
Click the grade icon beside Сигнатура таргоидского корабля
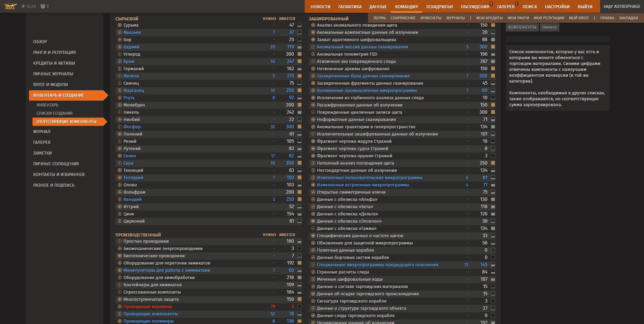click(x=313, y=301)
